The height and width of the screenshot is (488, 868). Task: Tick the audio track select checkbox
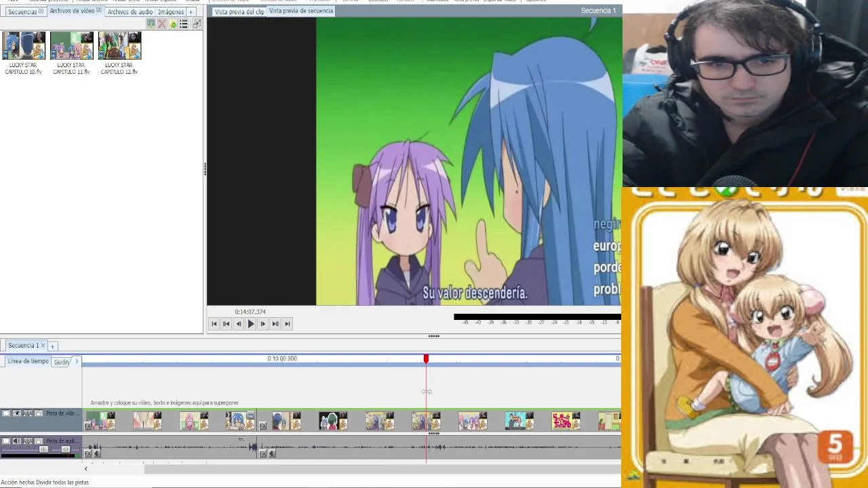click(x=6, y=441)
